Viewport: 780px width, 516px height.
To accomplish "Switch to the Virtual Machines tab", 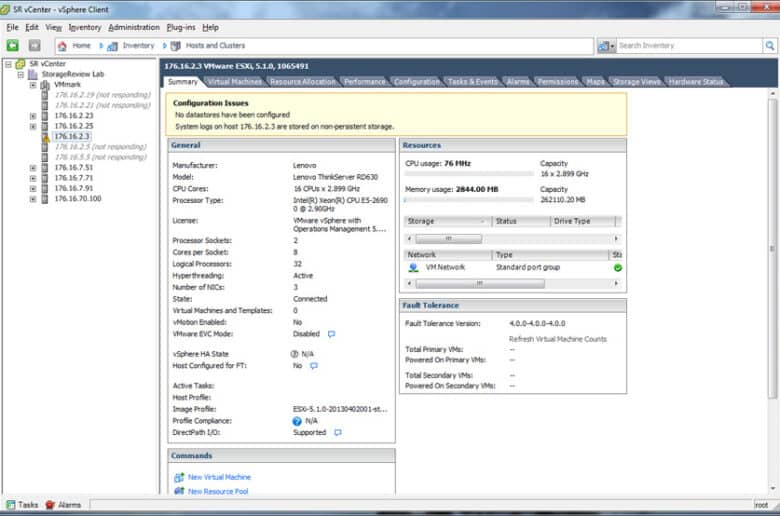I will (234, 82).
